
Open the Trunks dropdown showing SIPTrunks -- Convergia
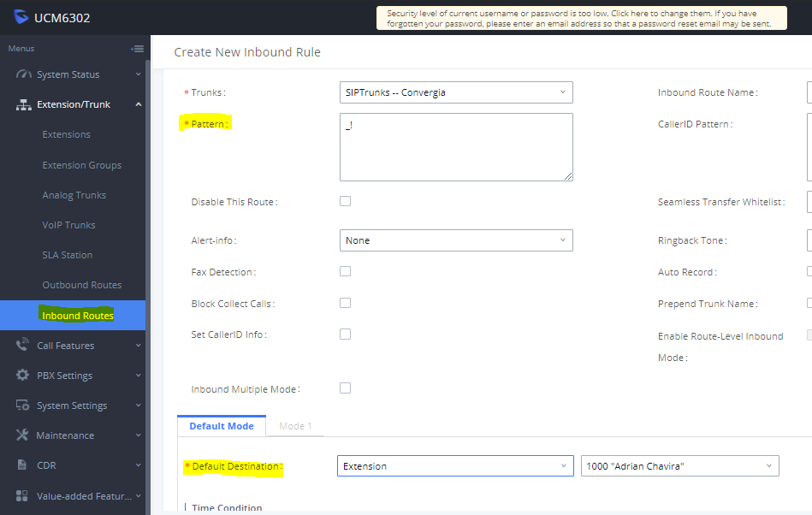[456, 92]
